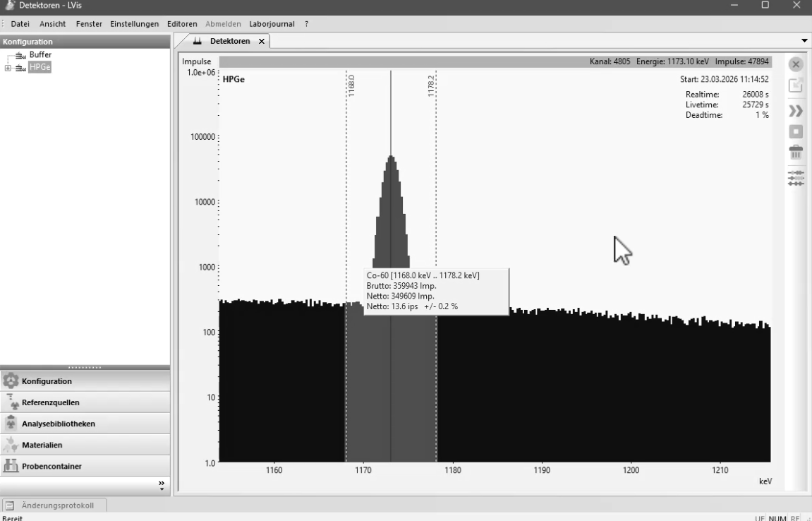Click the pop-out window icon
This screenshot has height=521, width=812.
(x=796, y=85)
